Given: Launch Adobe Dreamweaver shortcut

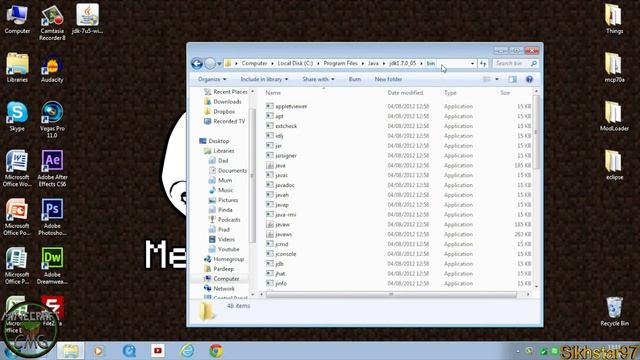Looking at the screenshot, I should point(52,266).
